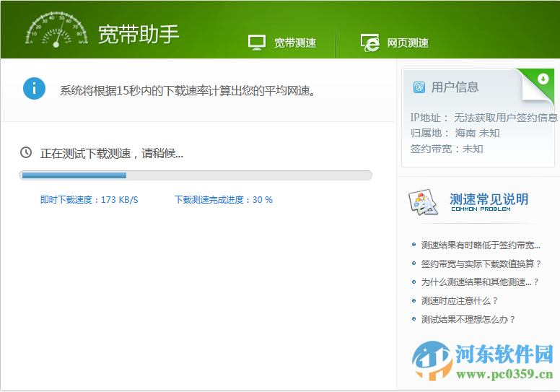Click the 用户信息 heading
Image resolution: width=560 pixels, height=392 pixels.
(x=455, y=87)
